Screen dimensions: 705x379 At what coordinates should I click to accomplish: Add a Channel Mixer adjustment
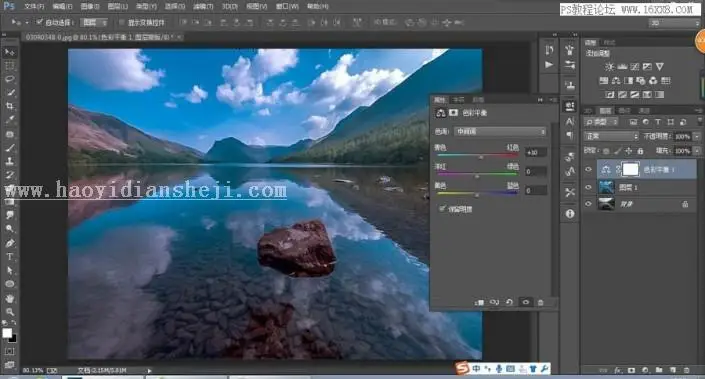point(653,80)
